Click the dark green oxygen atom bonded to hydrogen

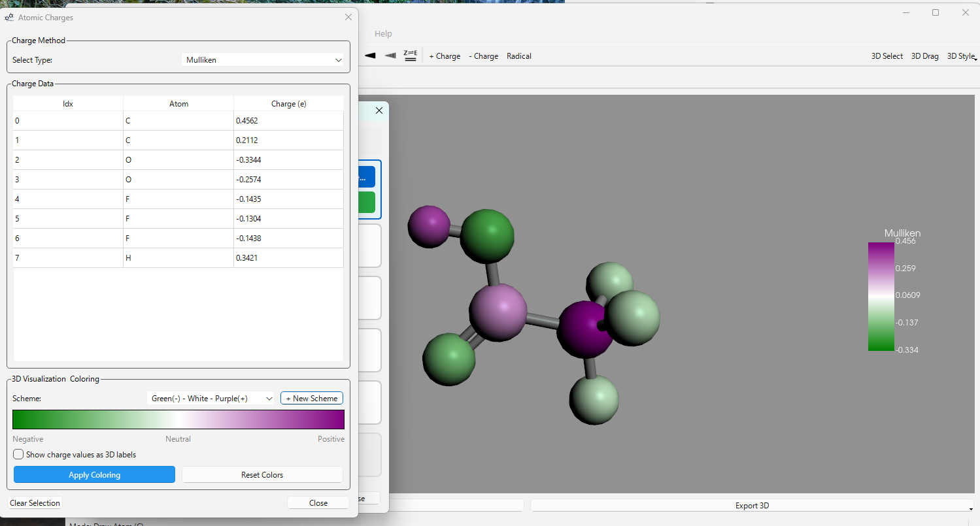(x=486, y=237)
